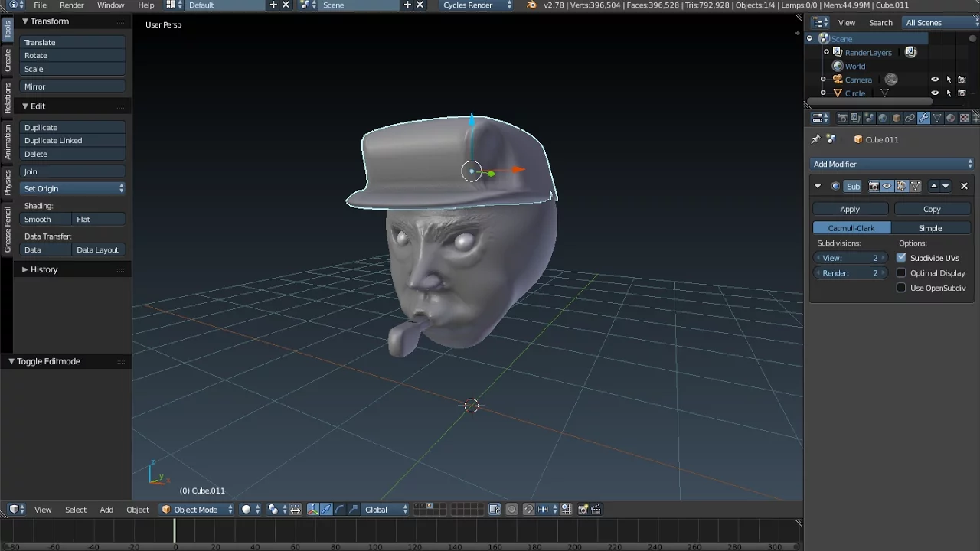The height and width of the screenshot is (551, 980).
Task: Expand the RenderLayers tree node
Action: (x=826, y=52)
